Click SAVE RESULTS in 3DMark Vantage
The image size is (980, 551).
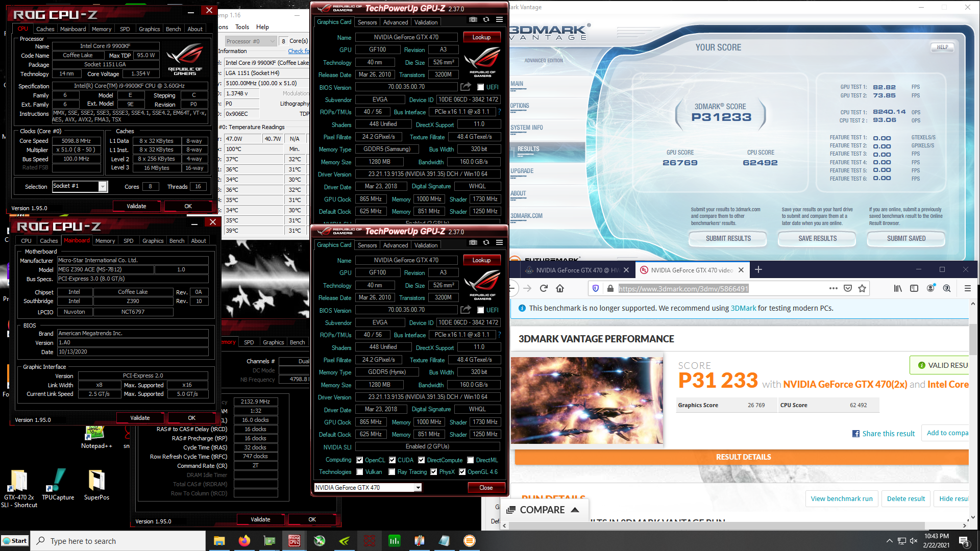pyautogui.click(x=818, y=238)
